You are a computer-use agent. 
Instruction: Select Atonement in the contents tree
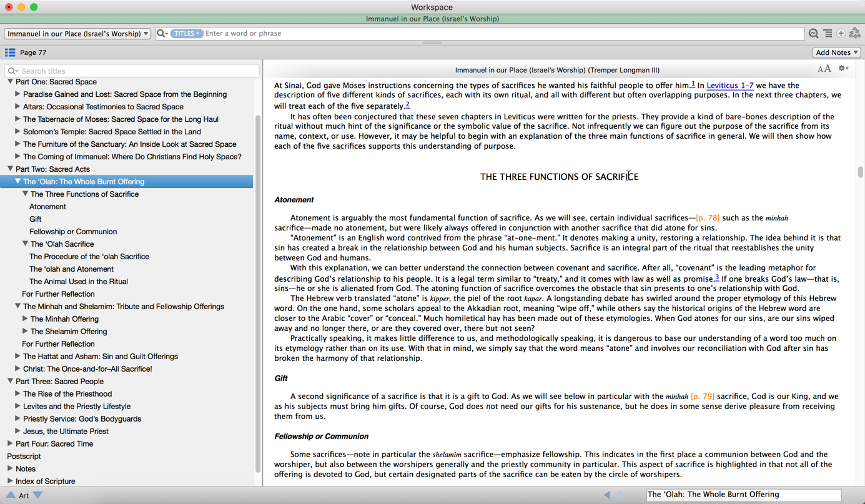47,207
